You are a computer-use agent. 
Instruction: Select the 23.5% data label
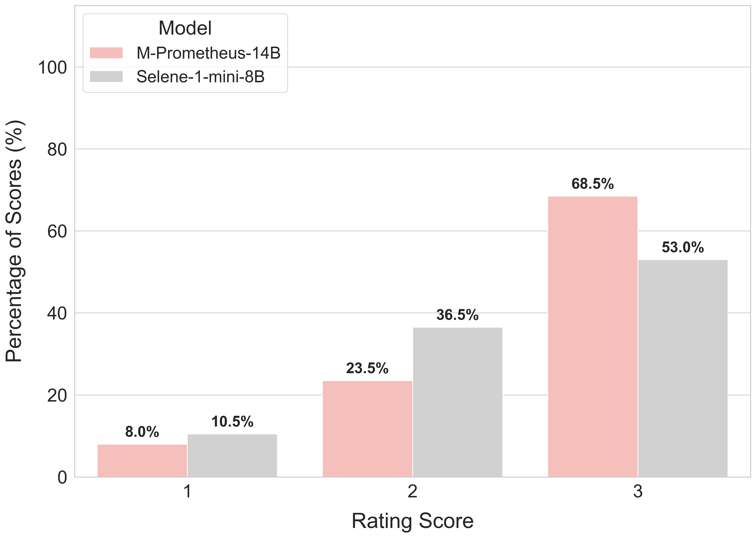367,368
